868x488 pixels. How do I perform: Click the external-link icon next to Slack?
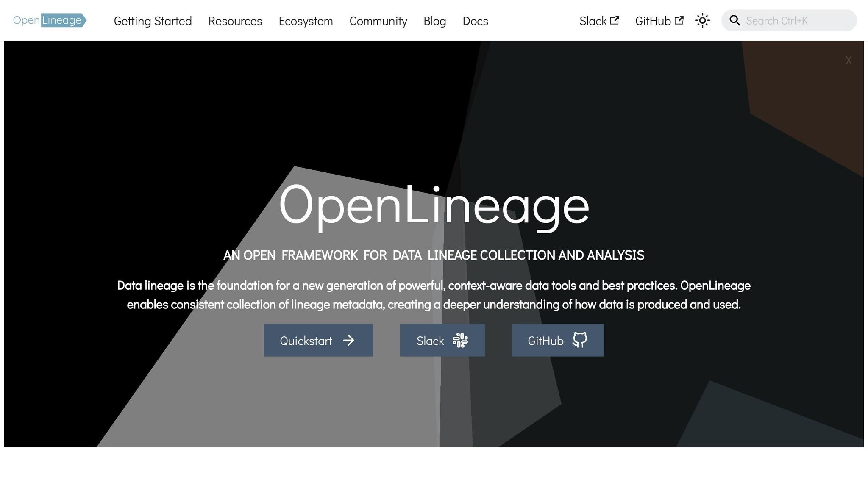pyautogui.click(x=615, y=19)
